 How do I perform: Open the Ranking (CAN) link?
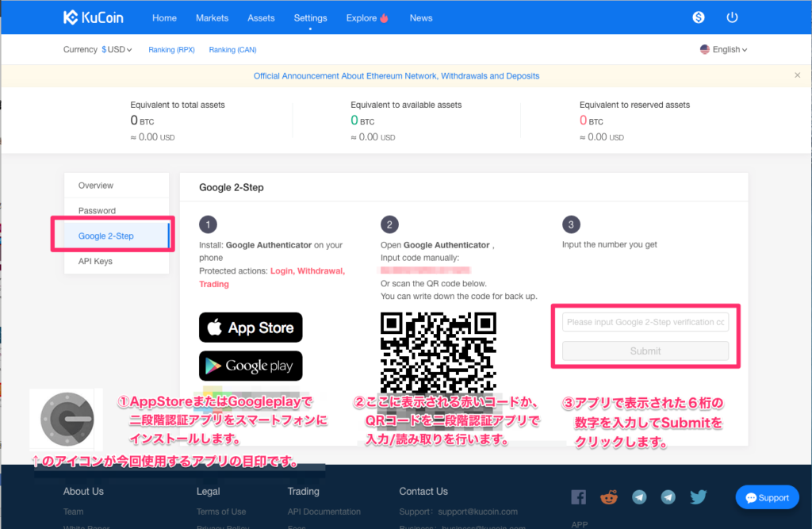(232, 50)
